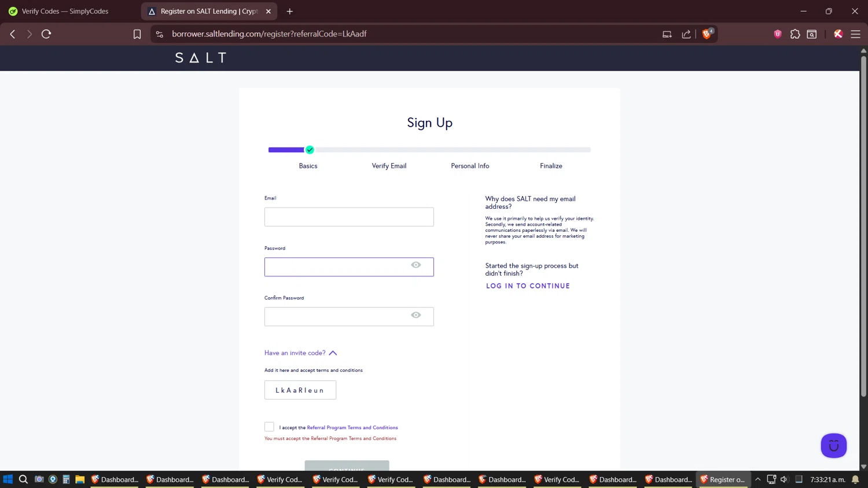Open the pink shield extension icon

[778, 34]
